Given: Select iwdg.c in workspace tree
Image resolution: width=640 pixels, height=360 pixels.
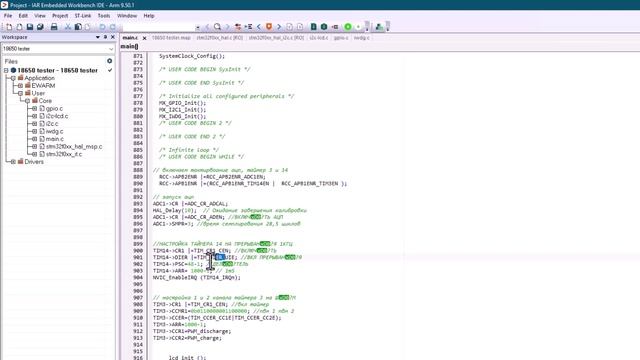Looking at the screenshot, I should [54, 131].
